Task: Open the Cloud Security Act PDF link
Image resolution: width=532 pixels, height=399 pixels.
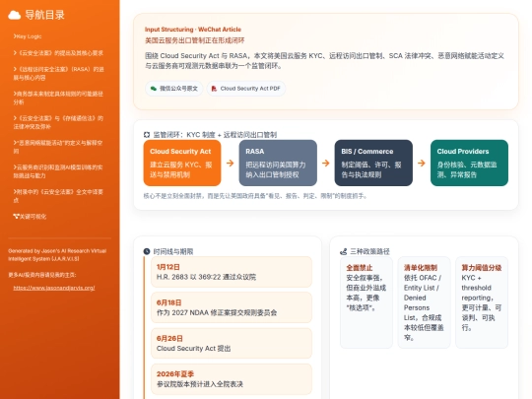Action: point(246,89)
